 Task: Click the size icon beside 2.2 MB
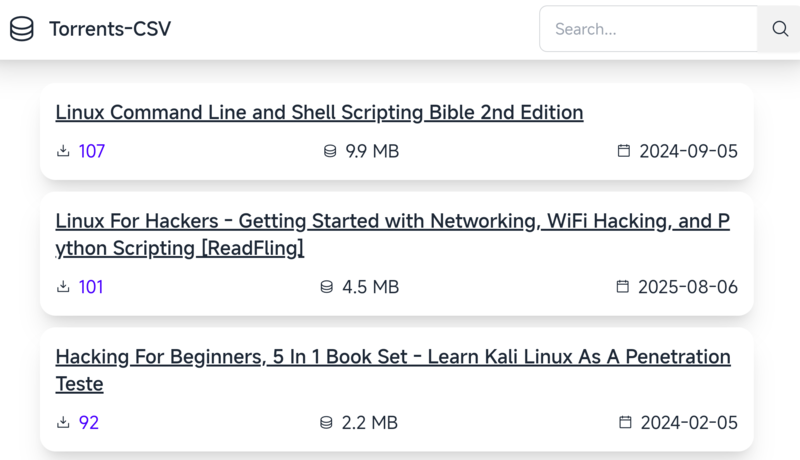326,423
